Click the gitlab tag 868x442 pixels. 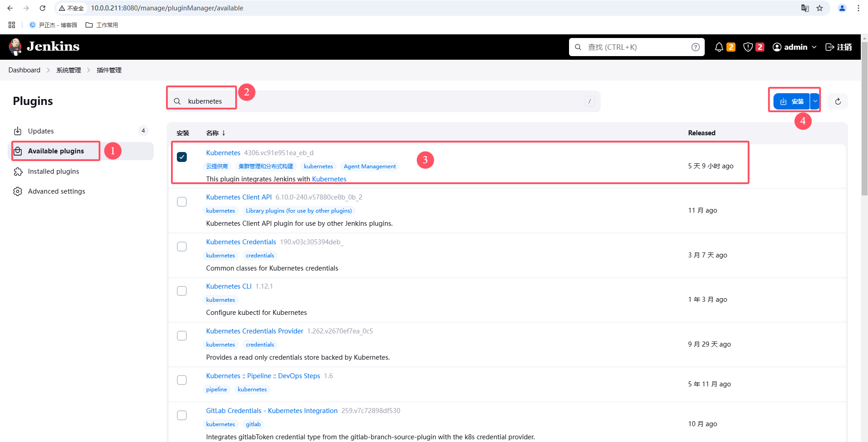253,424
